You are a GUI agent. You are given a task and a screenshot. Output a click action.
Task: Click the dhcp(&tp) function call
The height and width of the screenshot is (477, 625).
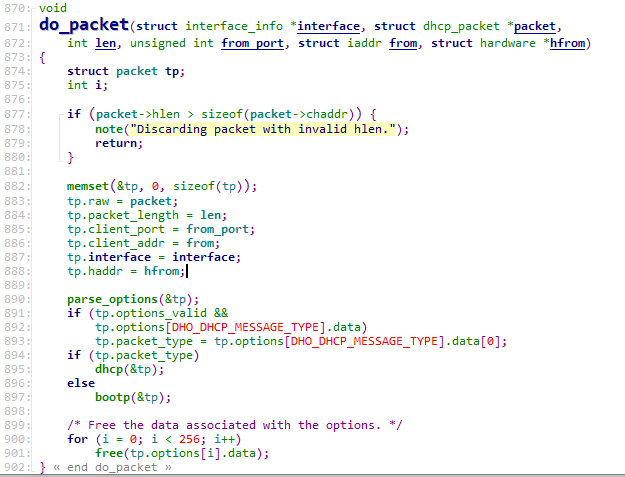116,369
